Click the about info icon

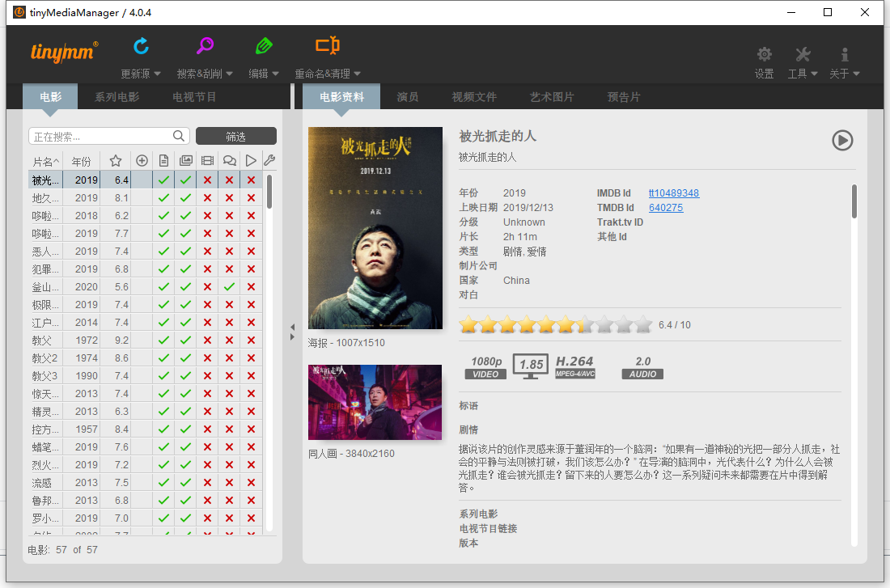click(x=844, y=54)
